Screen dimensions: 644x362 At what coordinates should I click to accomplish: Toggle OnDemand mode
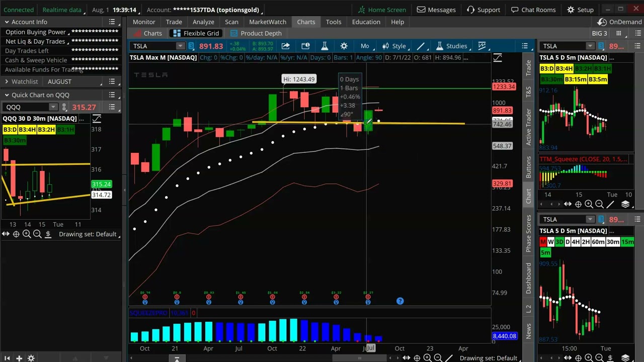(x=620, y=22)
